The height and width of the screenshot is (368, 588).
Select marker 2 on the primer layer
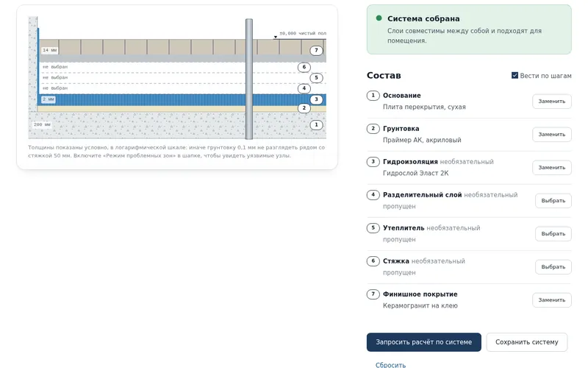pos(304,107)
